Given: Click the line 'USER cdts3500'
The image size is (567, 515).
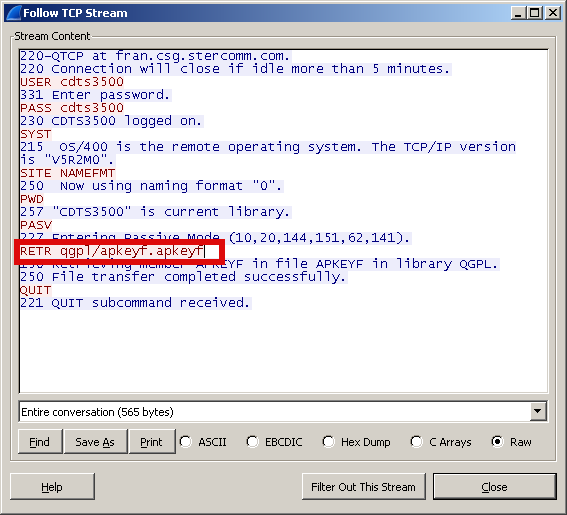Looking at the screenshot, I should pos(72,82).
